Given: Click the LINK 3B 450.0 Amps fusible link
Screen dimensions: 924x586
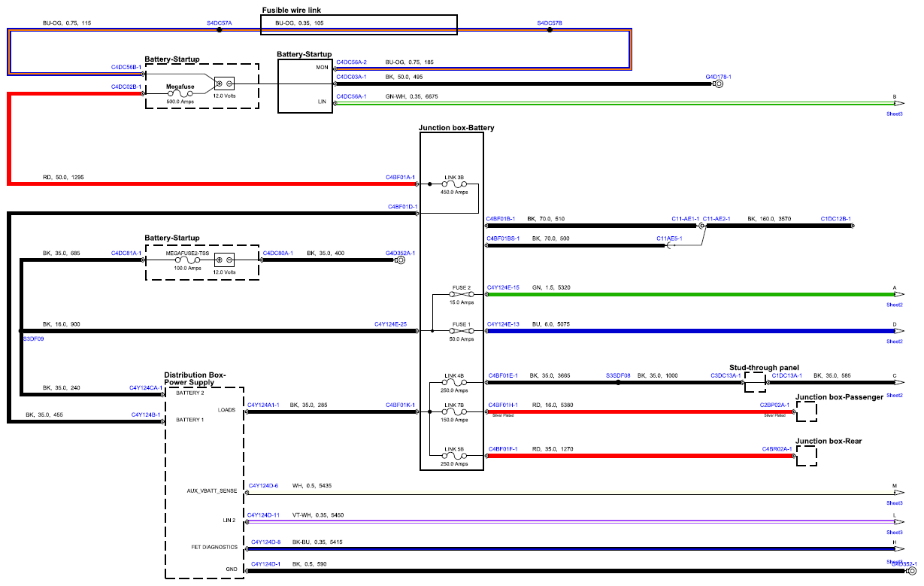Looking at the screenshot, I should click(456, 184).
